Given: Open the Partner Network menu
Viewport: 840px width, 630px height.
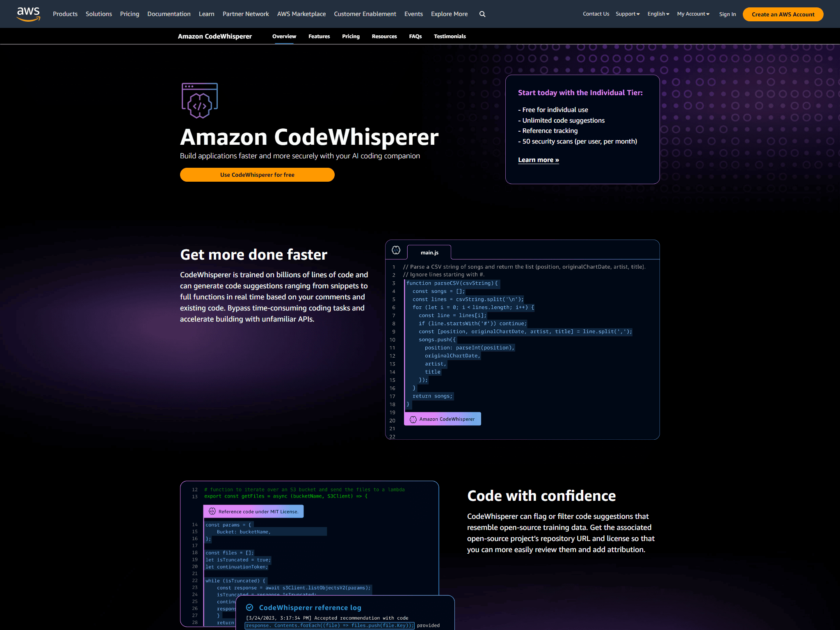Looking at the screenshot, I should pyautogui.click(x=246, y=14).
